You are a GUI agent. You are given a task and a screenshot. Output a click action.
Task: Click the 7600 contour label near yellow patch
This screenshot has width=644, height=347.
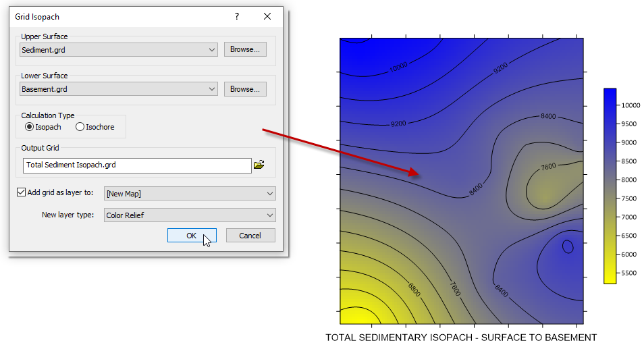[548, 167]
